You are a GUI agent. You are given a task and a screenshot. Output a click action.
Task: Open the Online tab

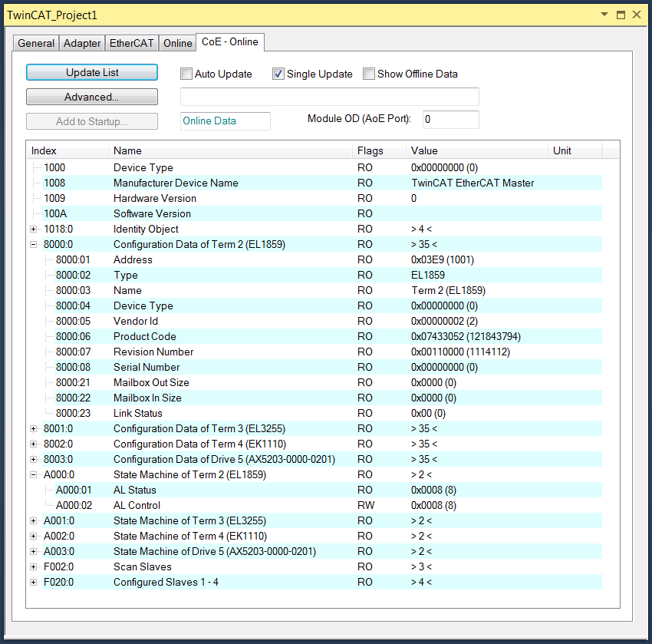(177, 43)
